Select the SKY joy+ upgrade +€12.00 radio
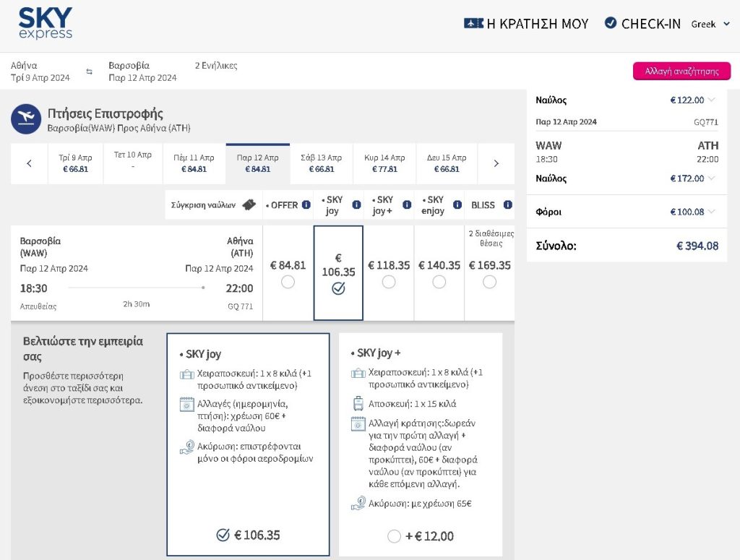This screenshot has width=740, height=560. [394, 536]
